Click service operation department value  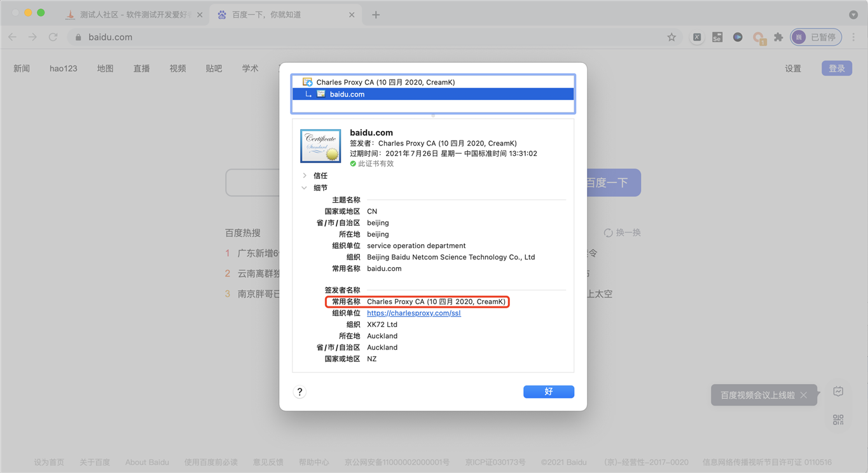pos(417,245)
